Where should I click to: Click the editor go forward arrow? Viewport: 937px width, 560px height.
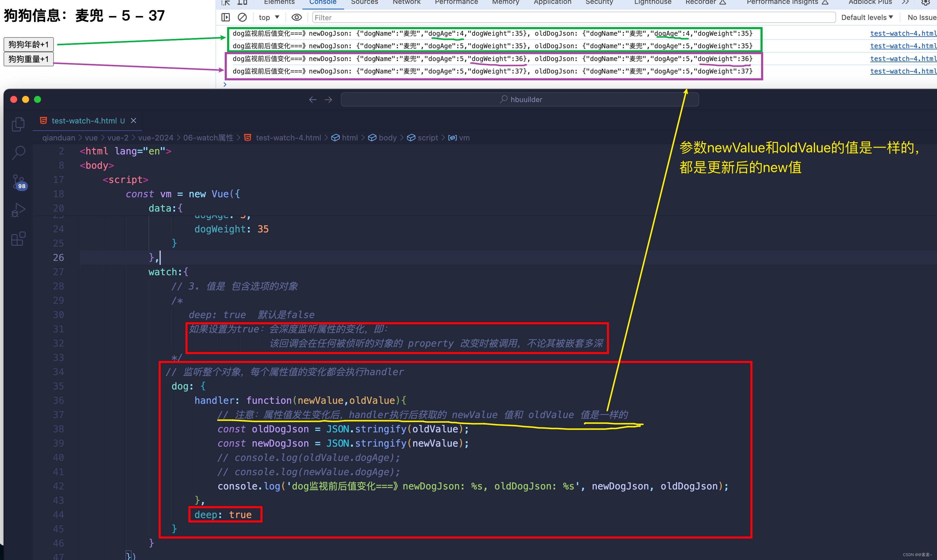[x=328, y=100]
